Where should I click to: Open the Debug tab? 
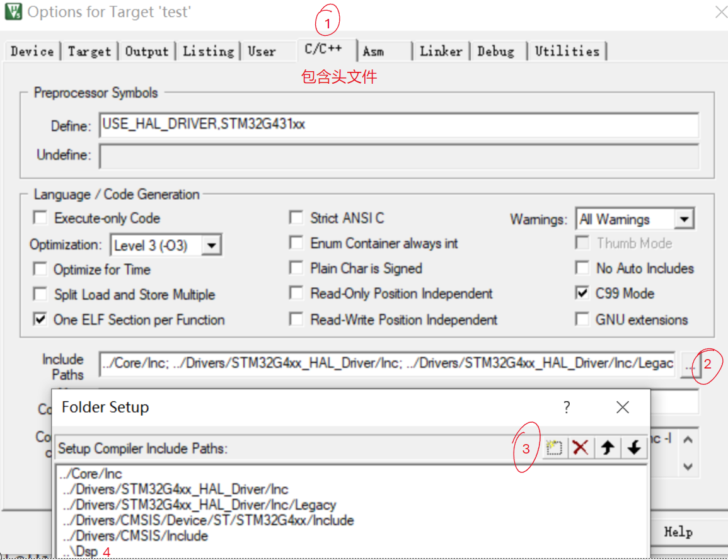click(x=495, y=52)
